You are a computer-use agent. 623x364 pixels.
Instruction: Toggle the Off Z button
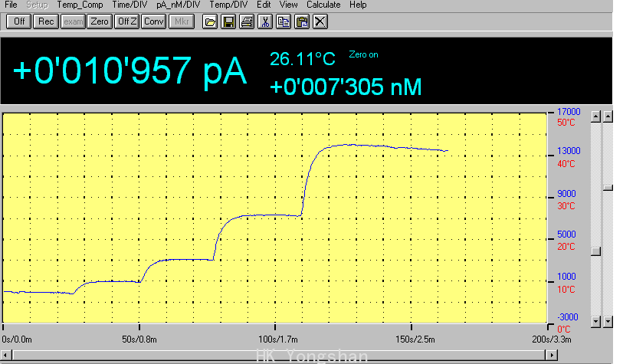pos(126,21)
